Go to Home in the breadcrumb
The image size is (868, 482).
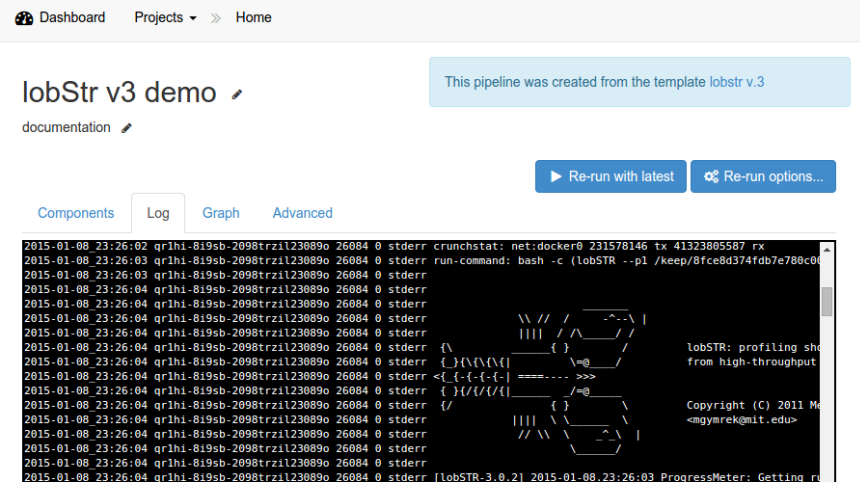coord(254,17)
